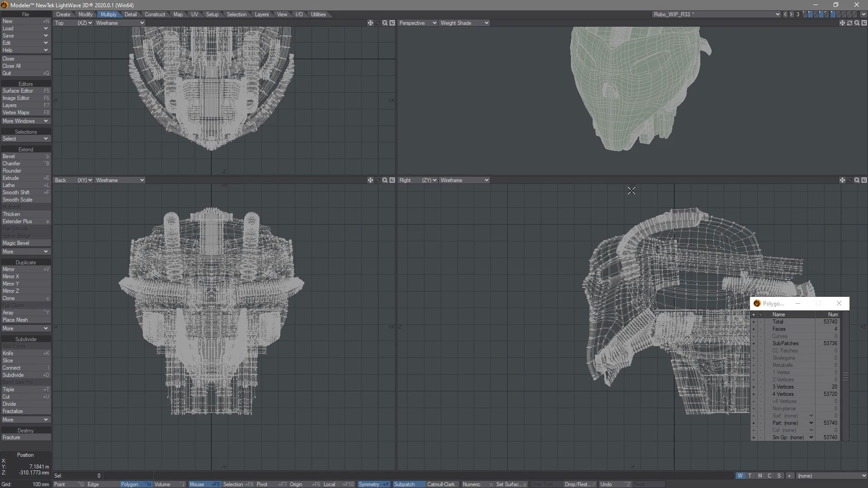Switch to the Utilities tab
Viewport: 868px width, 488px height.
(318, 14)
